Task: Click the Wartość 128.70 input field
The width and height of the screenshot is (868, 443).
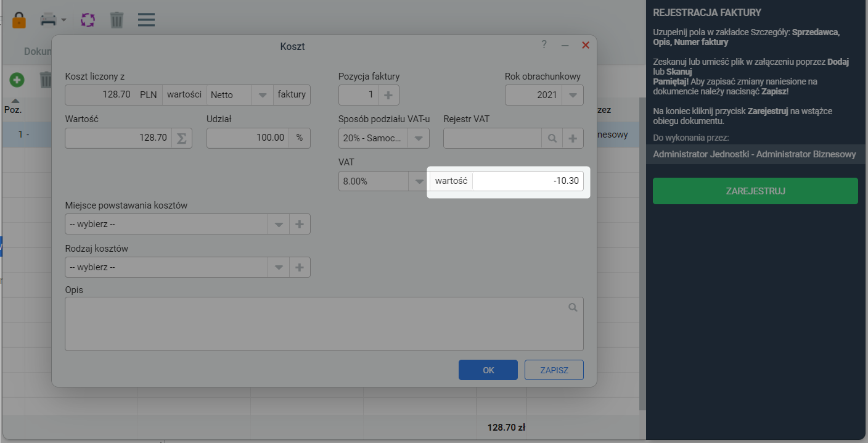Action: 118,138
